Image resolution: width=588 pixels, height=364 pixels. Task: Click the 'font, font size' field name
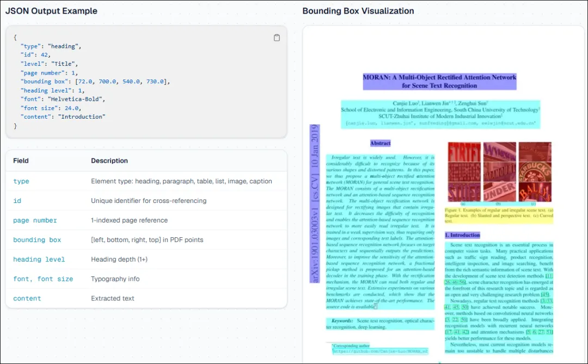[43, 279]
